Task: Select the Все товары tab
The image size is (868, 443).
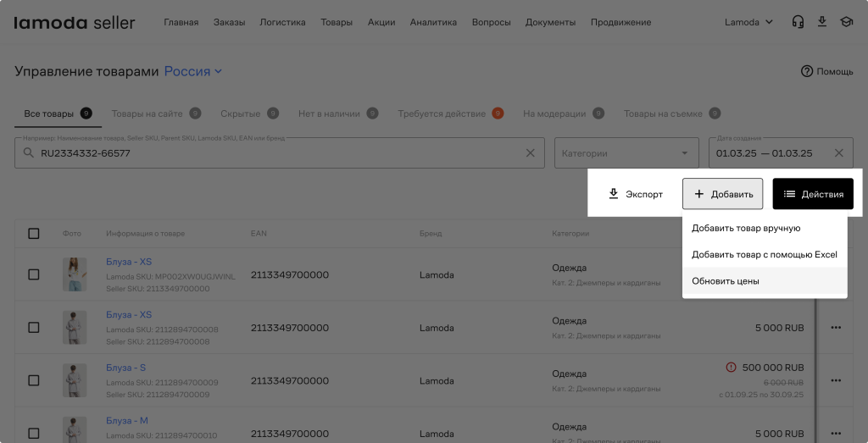Action: [58, 114]
